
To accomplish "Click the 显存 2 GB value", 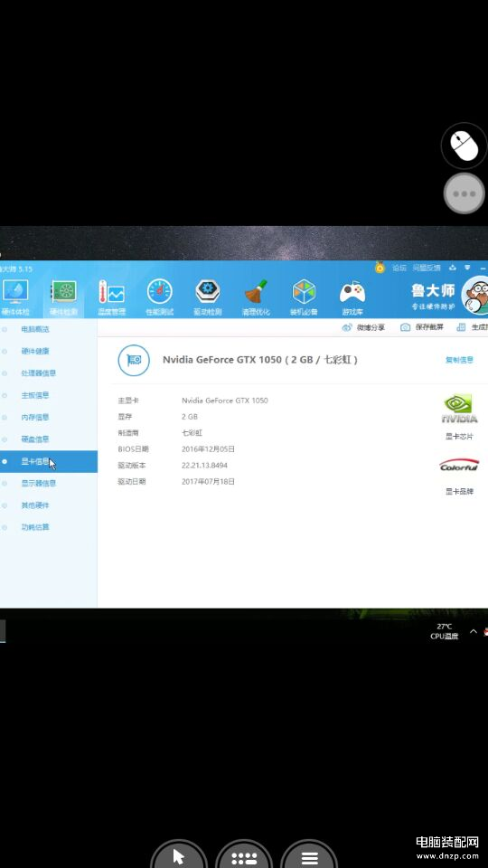I will point(189,416).
